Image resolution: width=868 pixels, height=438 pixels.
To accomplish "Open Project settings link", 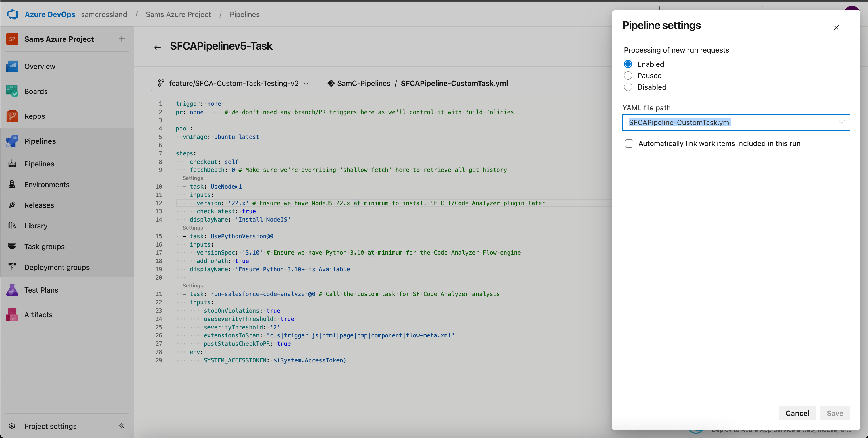I will click(50, 426).
